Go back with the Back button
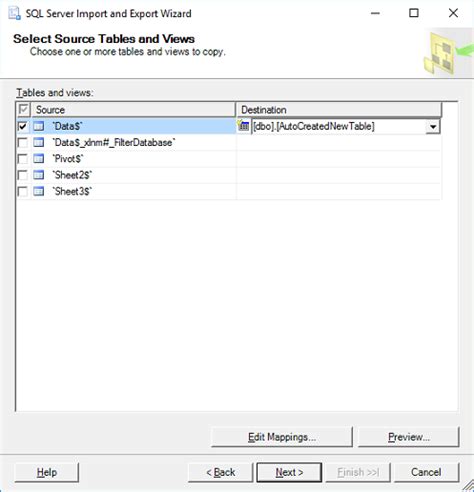The image size is (474, 492). pos(221,472)
